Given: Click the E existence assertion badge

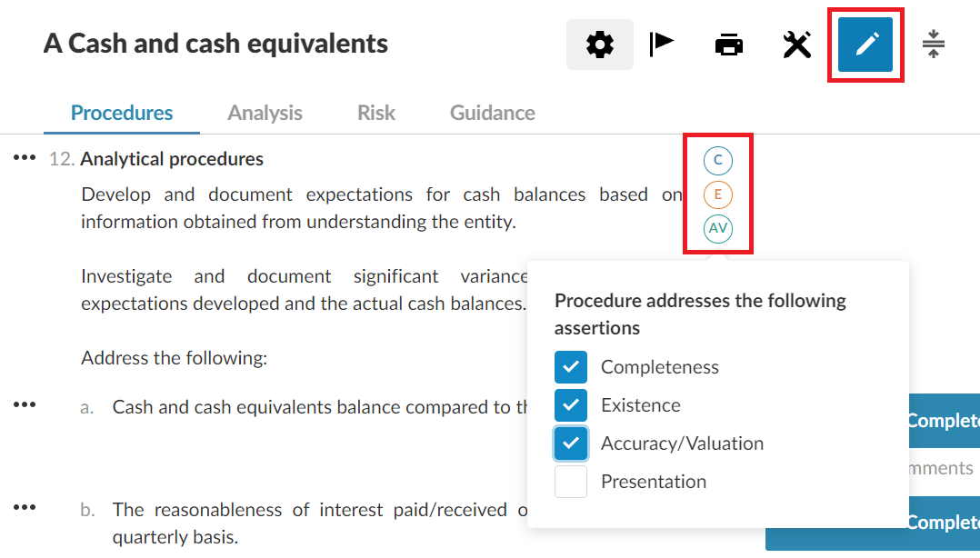Looking at the screenshot, I should (717, 194).
